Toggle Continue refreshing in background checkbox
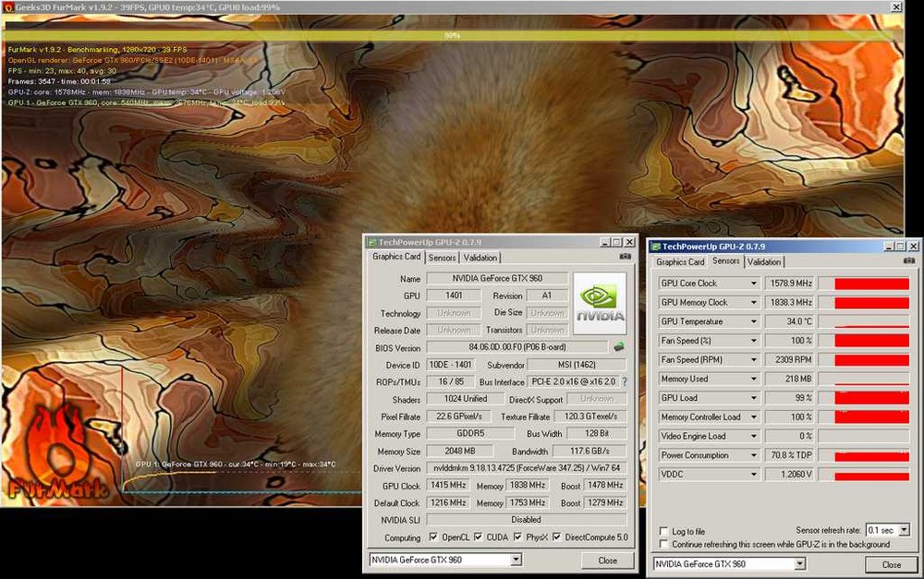The image size is (924, 579). point(664,545)
